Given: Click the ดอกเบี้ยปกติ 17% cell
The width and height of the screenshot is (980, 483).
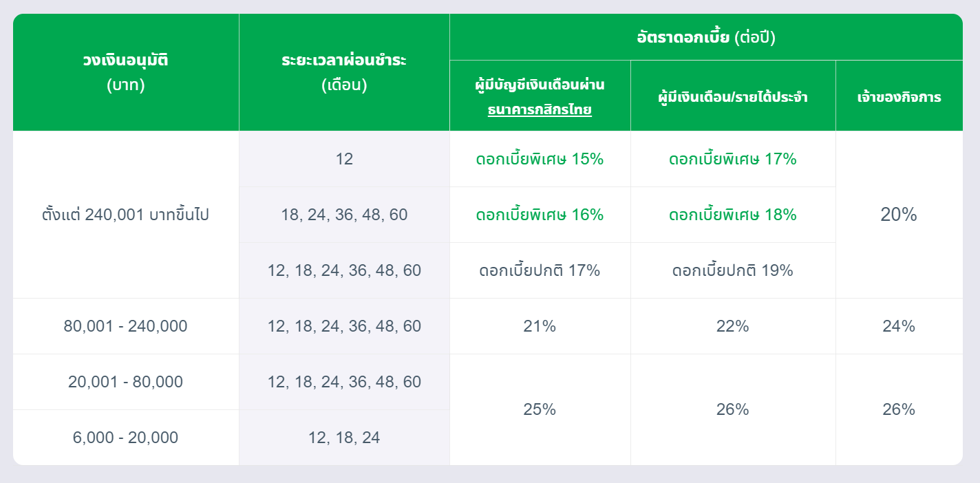Looking at the screenshot, I should (540, 270).
